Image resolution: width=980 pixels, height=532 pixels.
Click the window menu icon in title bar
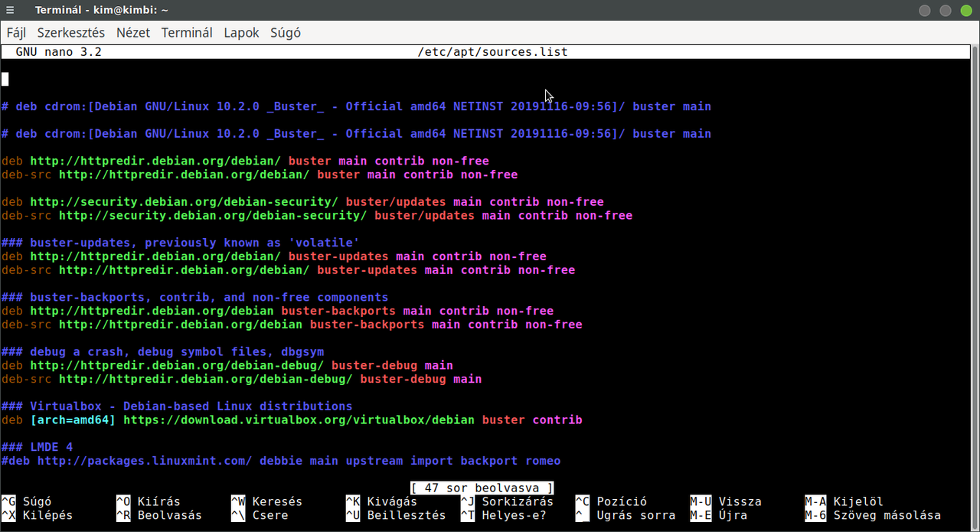[x=10, y=10]
